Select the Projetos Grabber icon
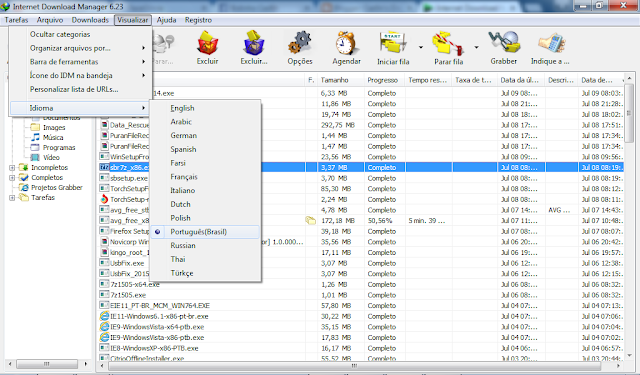The image size is (640, 375). (x=24, y=187)
